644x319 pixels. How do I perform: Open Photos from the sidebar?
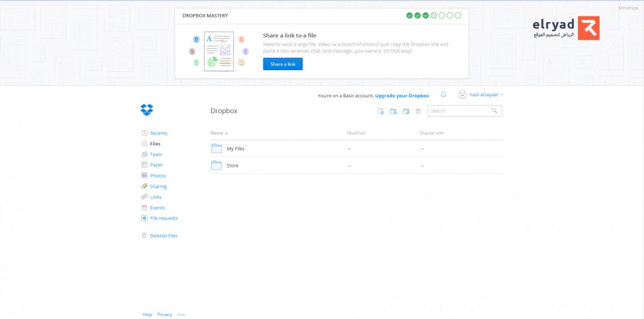point(158,175)
